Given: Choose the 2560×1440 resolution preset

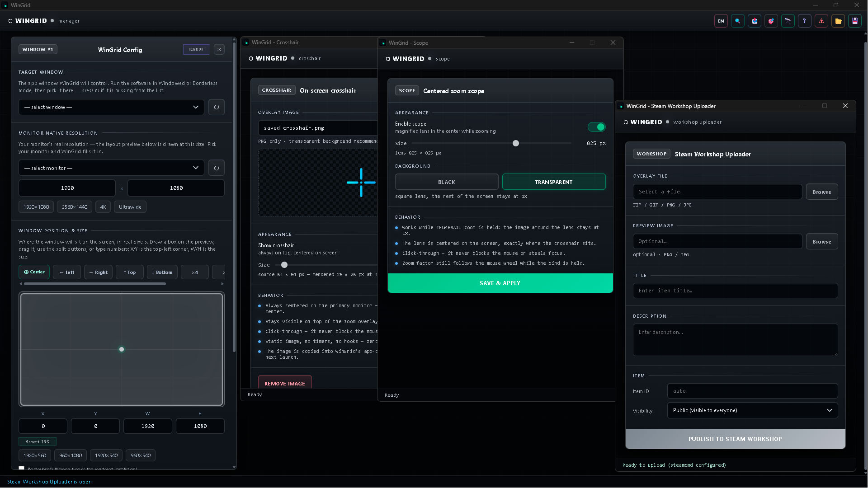Looking at the screenshot, I should (x=75, y=207).
